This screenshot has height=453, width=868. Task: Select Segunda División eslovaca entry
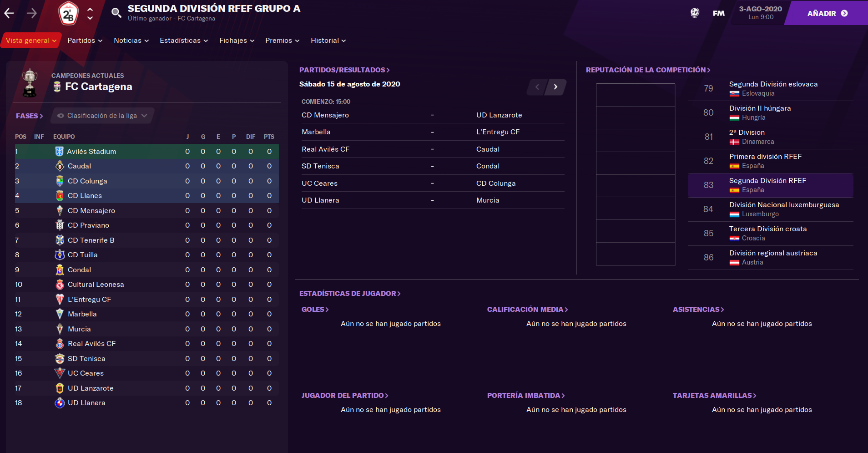coord(770,89)
